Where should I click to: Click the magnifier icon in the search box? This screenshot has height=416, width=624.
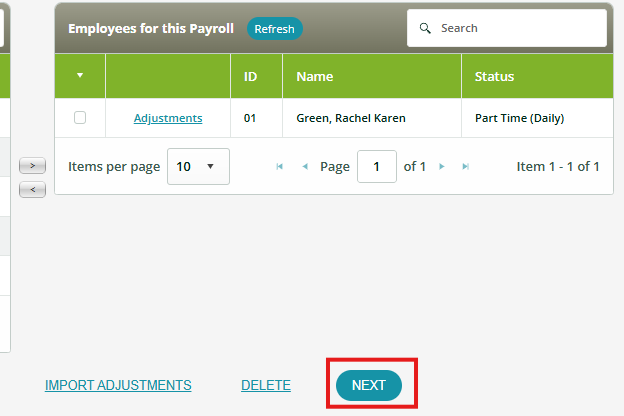425,28
